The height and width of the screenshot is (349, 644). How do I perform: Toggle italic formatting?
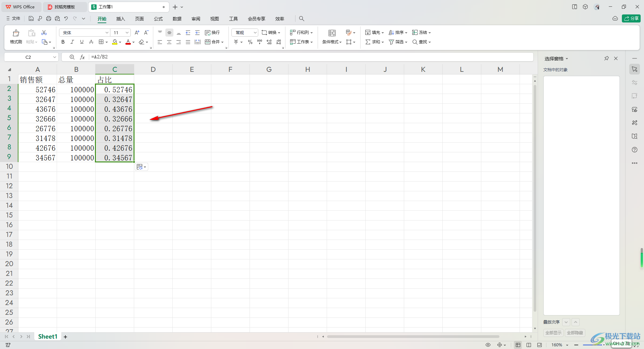[x=72, y=42]
